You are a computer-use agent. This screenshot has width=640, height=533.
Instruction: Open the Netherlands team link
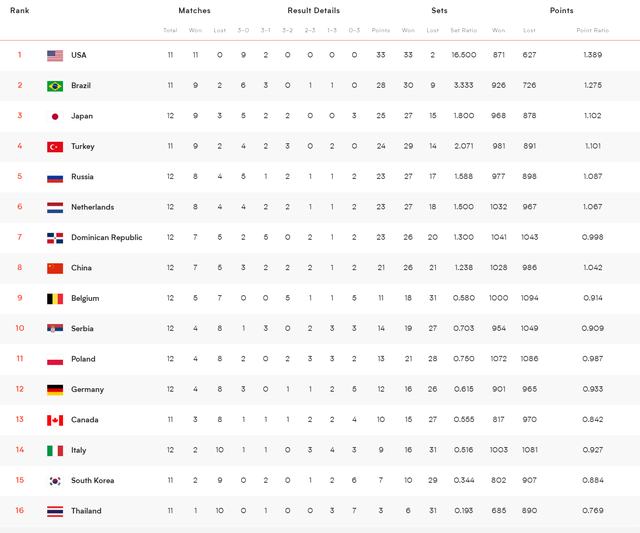click(92, 208)
